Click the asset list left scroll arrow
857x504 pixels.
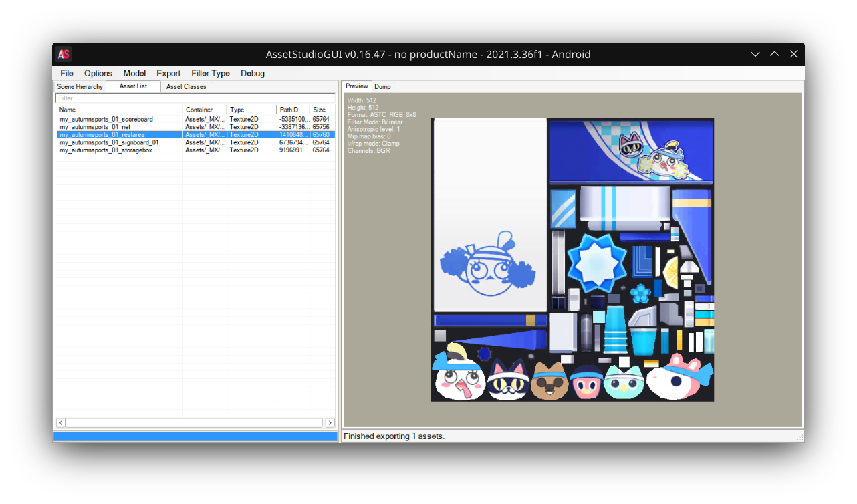pyautogui.click(x=60, y=423)
